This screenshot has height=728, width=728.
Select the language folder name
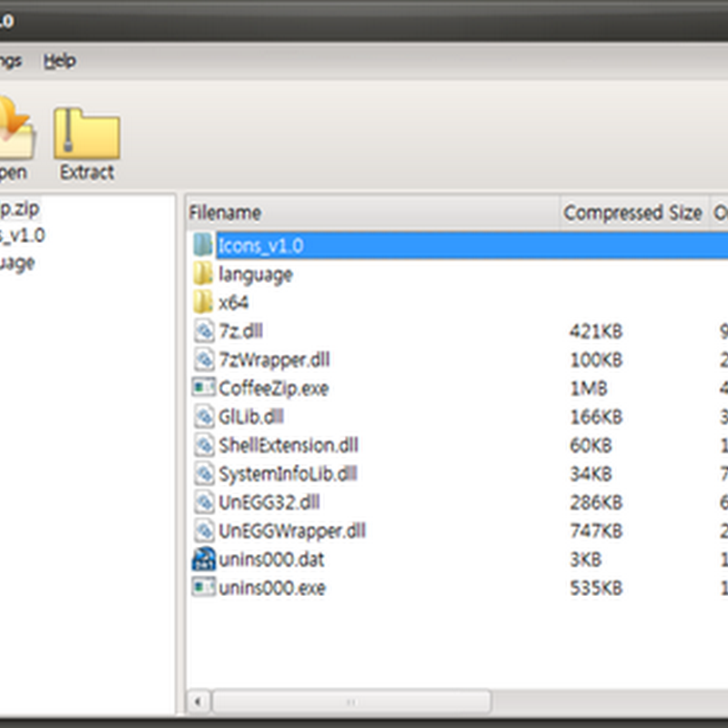coord(256,275)
